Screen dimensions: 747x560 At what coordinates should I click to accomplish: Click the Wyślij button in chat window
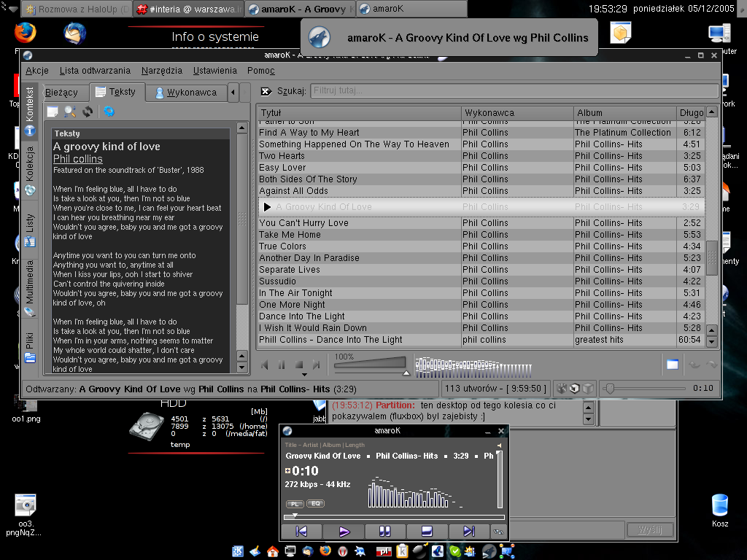tap(650, 529)
